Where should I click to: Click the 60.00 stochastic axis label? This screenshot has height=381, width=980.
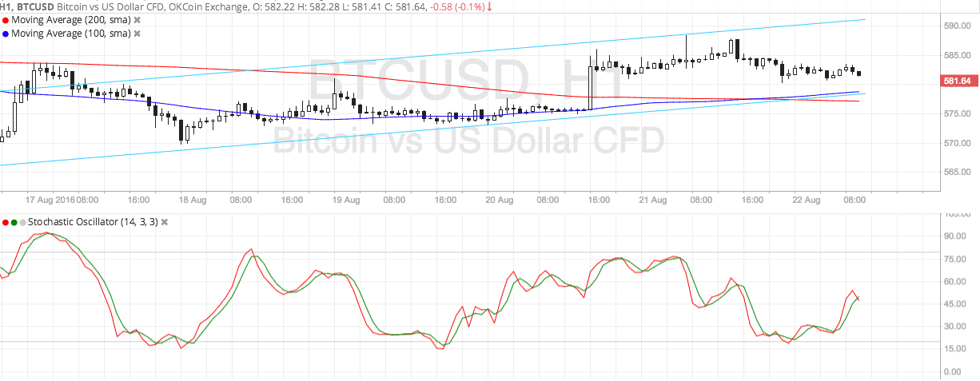pos(956,281)
